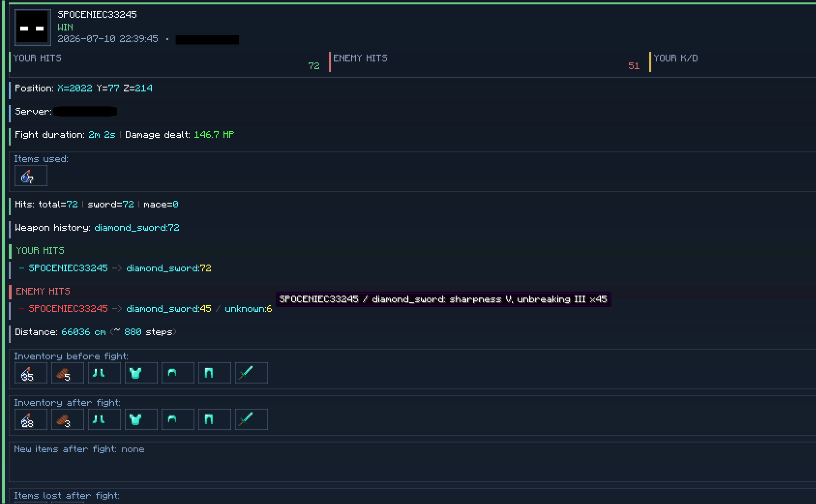Image resolution: width=816 pixels, height=504 pixels.
Task: Click diamond boots in inventory before fight
Action: point(104,373)
